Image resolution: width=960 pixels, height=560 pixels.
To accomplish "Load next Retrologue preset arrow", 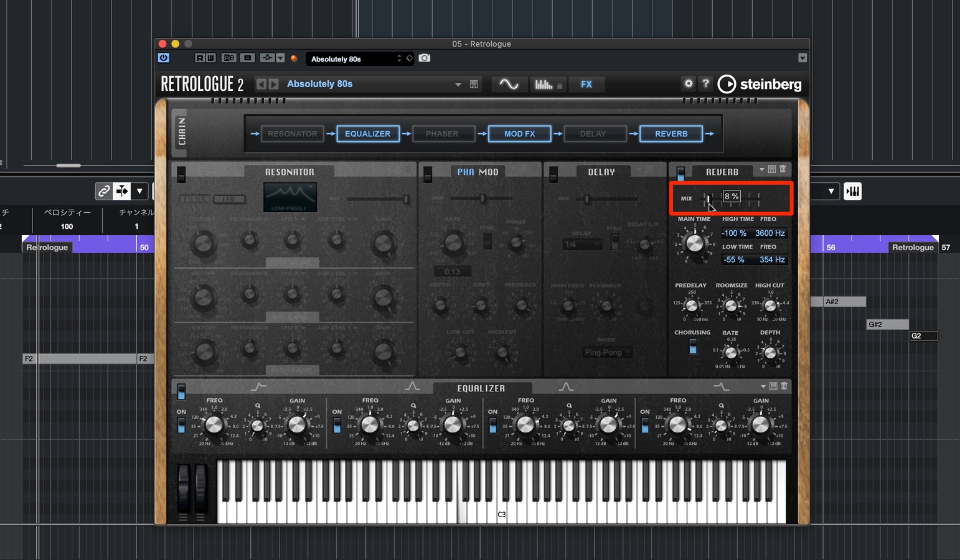I will point(273,84).
